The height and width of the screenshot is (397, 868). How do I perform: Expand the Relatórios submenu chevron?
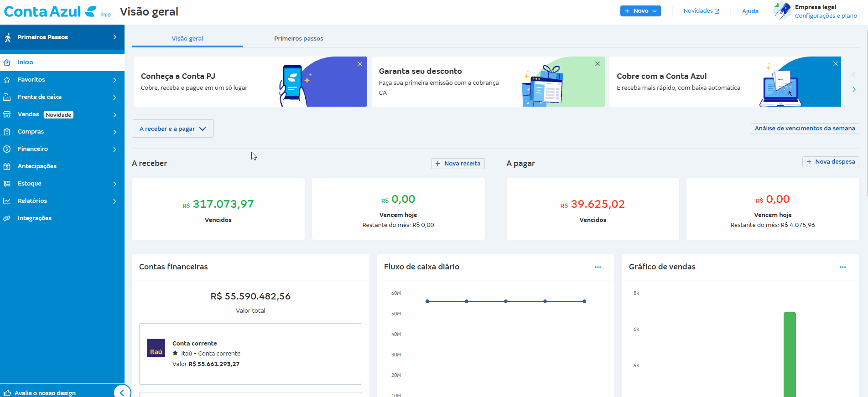[x=114, y=201]
